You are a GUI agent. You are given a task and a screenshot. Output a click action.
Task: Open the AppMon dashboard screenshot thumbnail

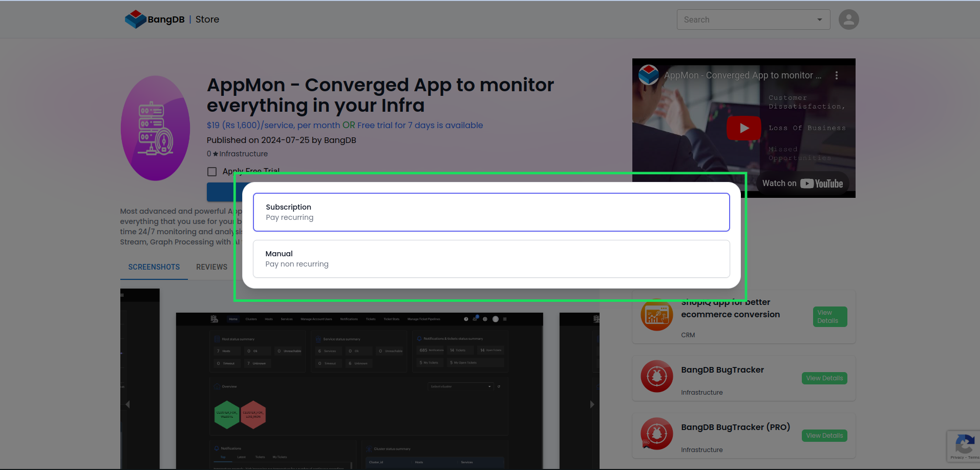(359, 391)
